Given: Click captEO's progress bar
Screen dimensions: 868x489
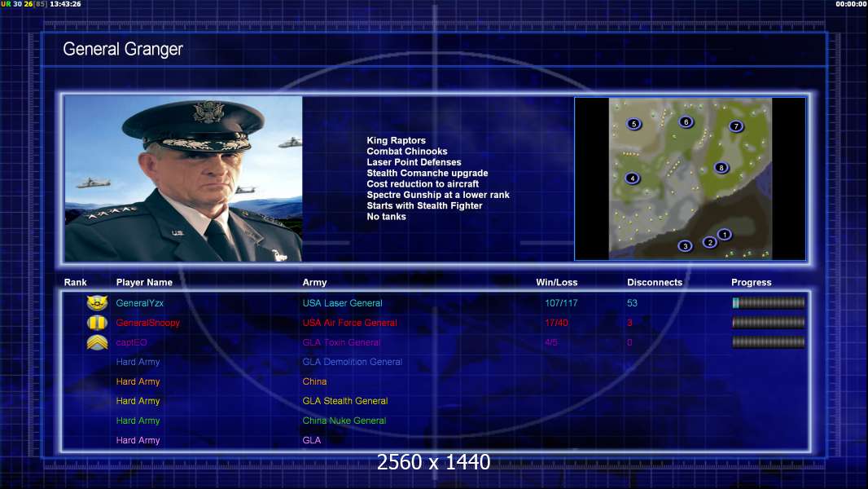Looking at the screenshot, I should pos(769,342).
